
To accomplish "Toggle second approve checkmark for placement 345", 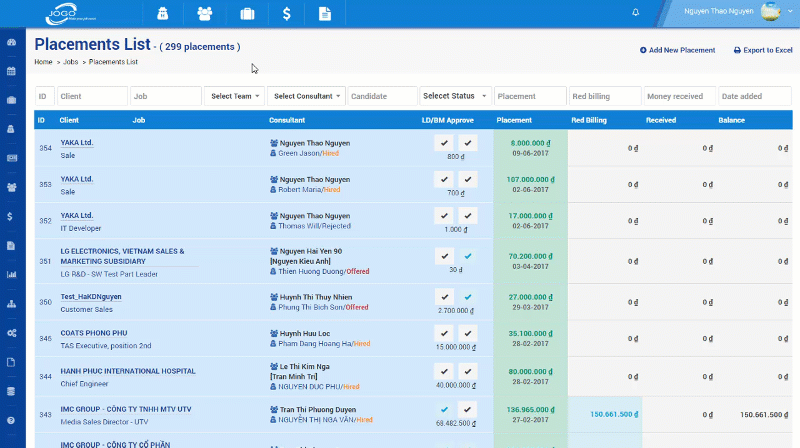I will tap(468, 333).
